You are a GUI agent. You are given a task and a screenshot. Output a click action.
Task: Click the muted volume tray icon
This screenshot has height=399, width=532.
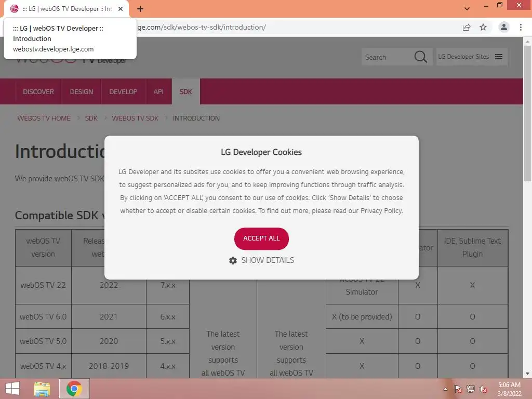coord(483,389)
